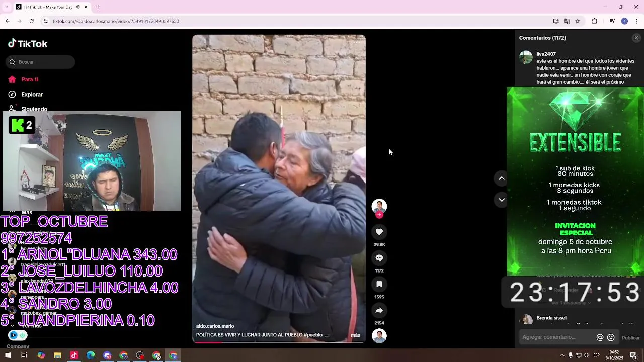The image size is (644, 362).
Task: Translate this page icon
Action: [567, 21]
